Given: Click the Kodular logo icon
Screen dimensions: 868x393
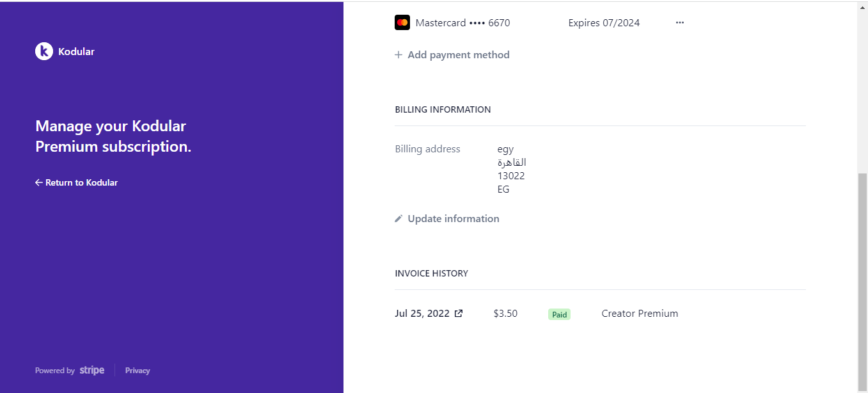Looking at the screenshot, I should [43, 51].
